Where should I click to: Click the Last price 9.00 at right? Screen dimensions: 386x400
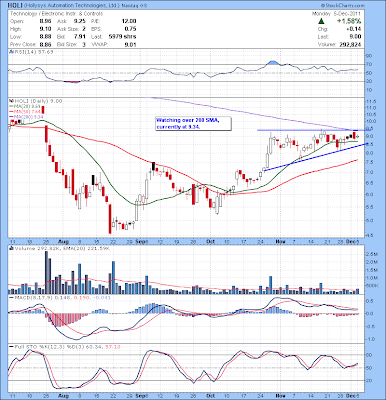coord(356,37)
